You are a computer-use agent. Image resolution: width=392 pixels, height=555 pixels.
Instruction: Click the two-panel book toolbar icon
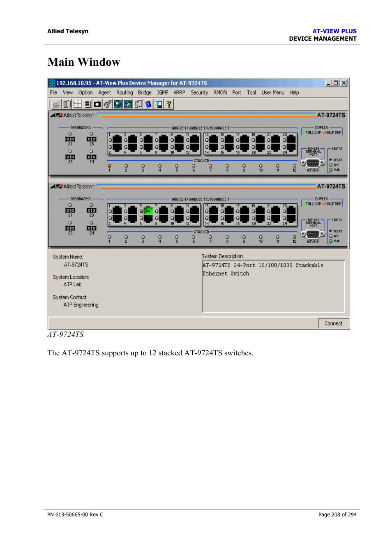pos(67,104)
